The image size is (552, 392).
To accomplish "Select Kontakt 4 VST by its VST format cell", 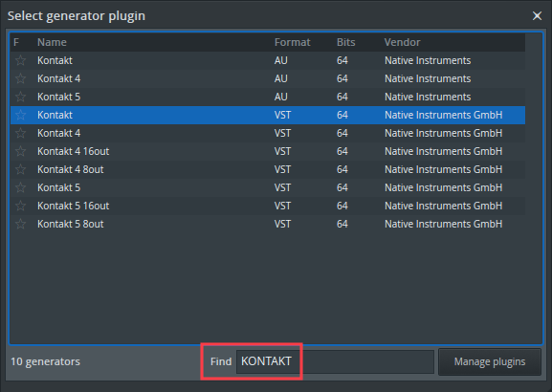I will click(x=282, y=133).
